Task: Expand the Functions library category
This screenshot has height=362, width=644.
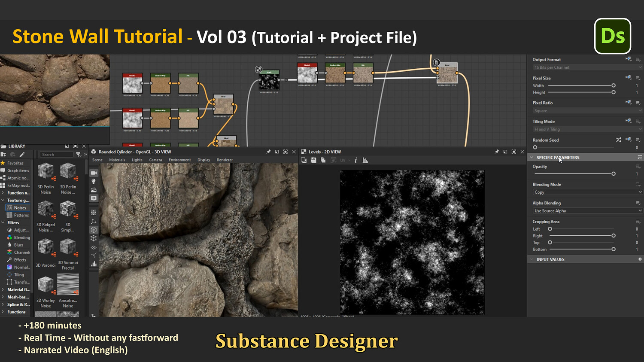Action: click(x=3, y=312)
